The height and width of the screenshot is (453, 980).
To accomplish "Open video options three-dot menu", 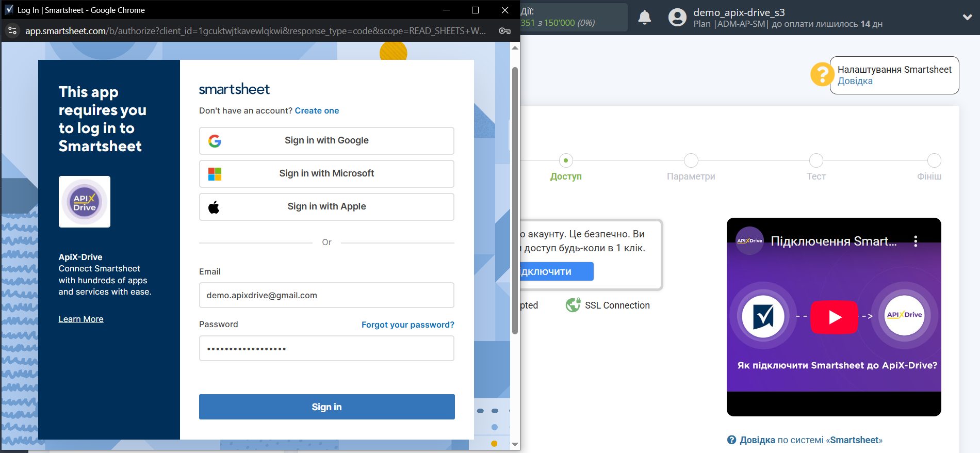I will pyautogui.click(x=916, y=241).
